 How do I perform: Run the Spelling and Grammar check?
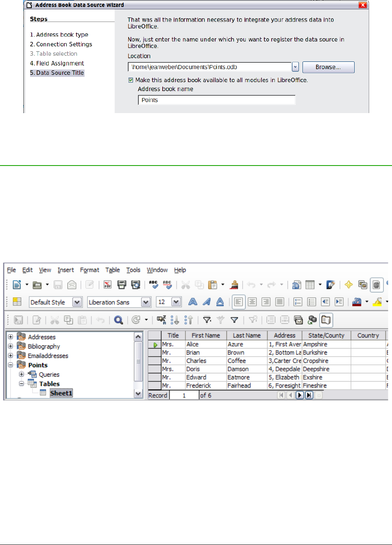tap(153, 285)
